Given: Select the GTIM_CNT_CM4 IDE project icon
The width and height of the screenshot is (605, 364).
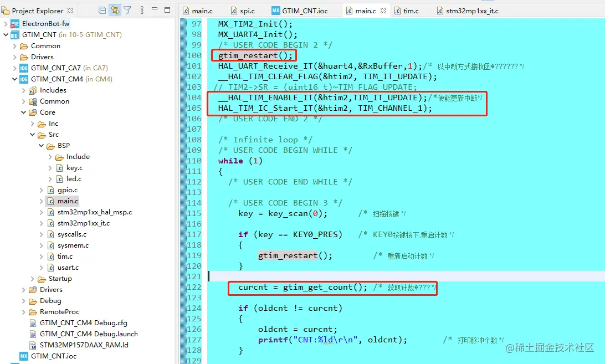Looking at the screenshot, I should point(23,79).
